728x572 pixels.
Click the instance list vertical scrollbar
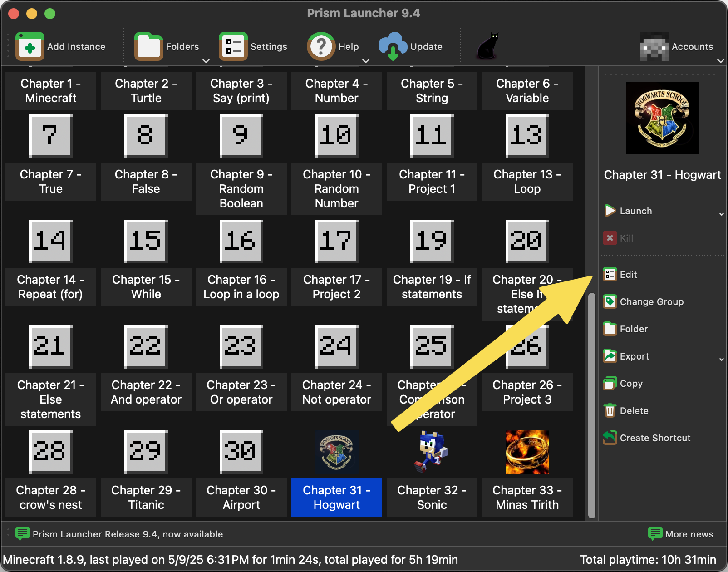[591, 404]
